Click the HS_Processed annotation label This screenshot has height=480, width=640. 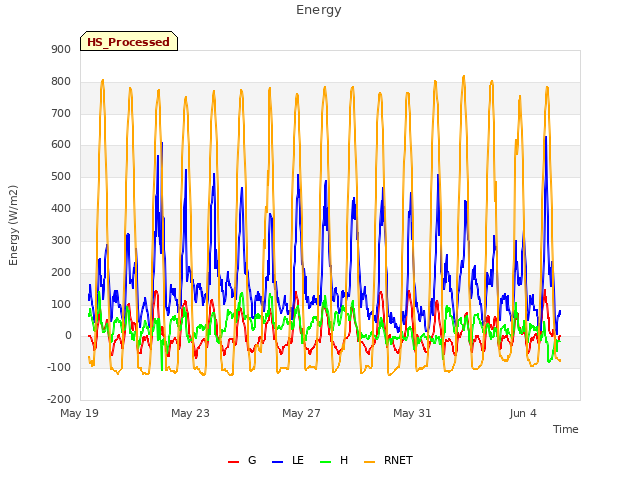coord(129,42)
